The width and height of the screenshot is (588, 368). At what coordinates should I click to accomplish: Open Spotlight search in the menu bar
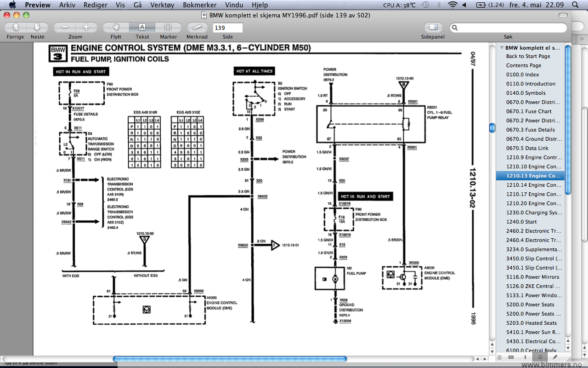tap(576, 5)
